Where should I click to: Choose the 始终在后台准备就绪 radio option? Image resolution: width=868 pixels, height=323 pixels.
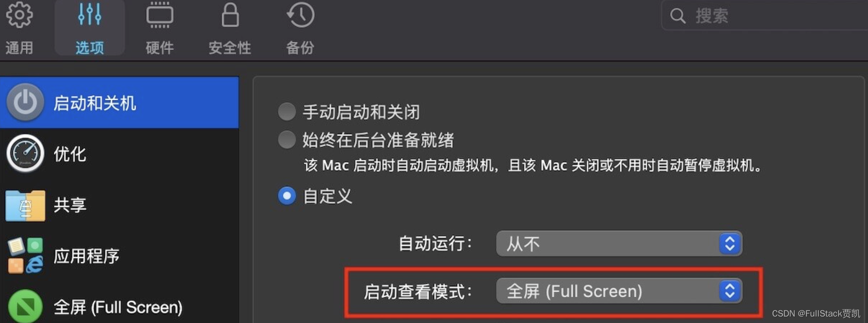click(x=287, y=139)
